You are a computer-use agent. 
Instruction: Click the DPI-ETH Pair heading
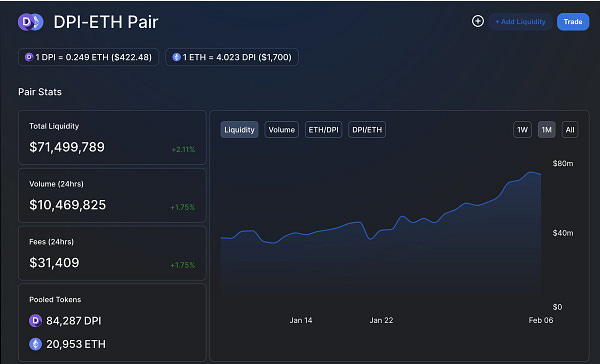point(106,22)
